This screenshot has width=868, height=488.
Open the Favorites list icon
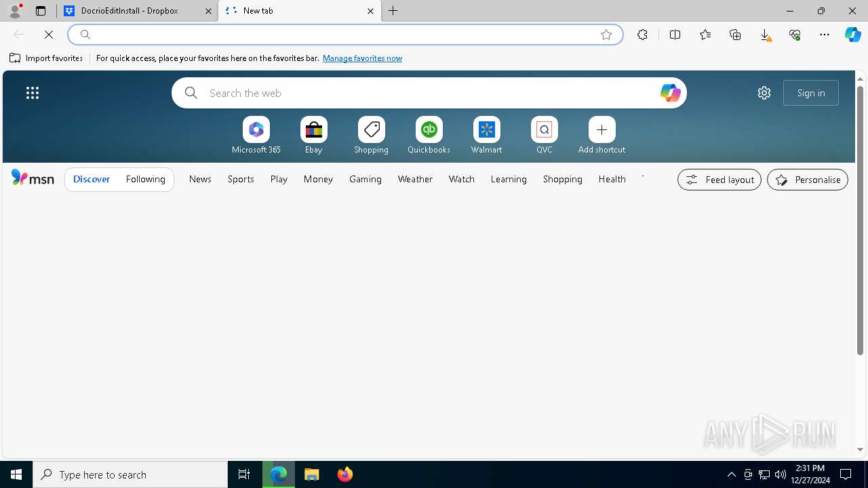pos(705,35)
